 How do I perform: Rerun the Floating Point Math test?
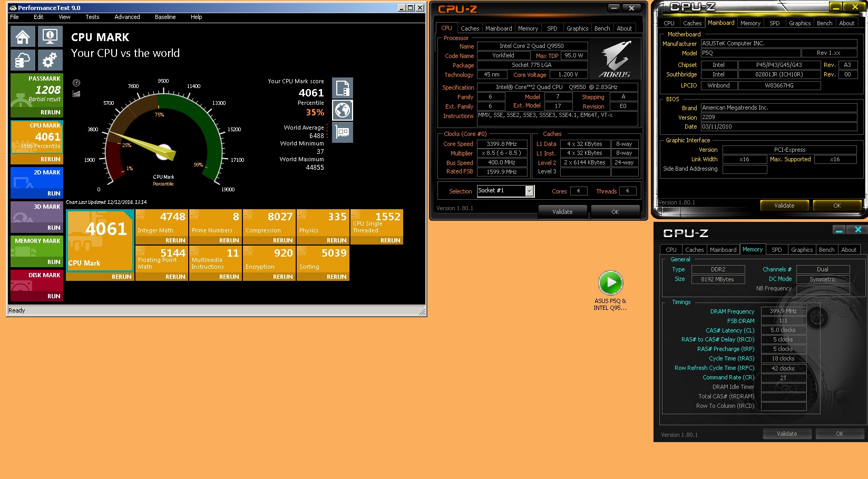point(175,277)
